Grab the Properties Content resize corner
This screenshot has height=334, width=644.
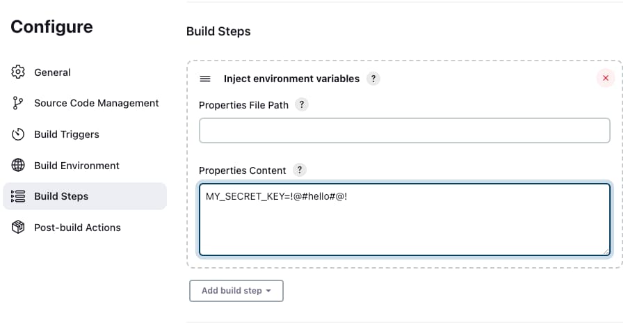606,252
